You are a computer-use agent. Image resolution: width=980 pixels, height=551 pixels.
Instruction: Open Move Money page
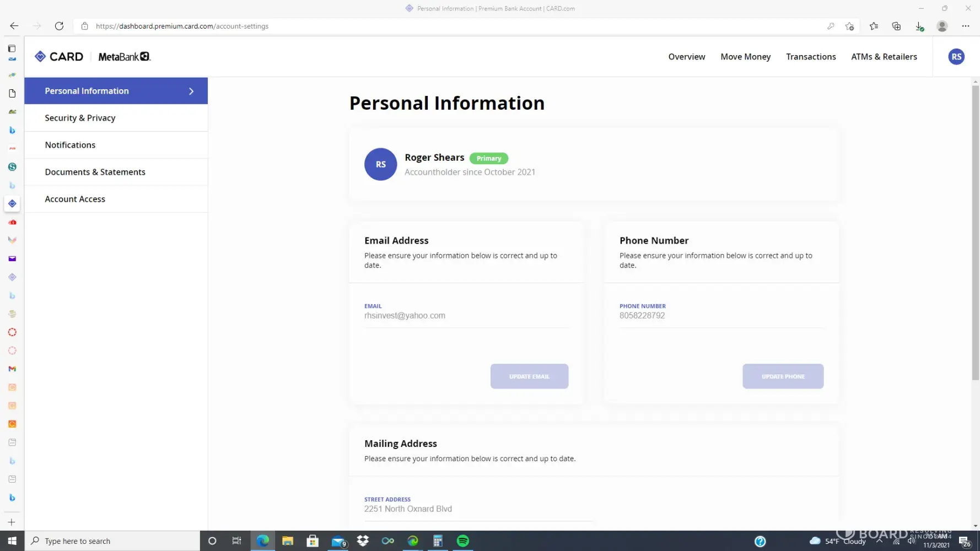coord(745,57)
